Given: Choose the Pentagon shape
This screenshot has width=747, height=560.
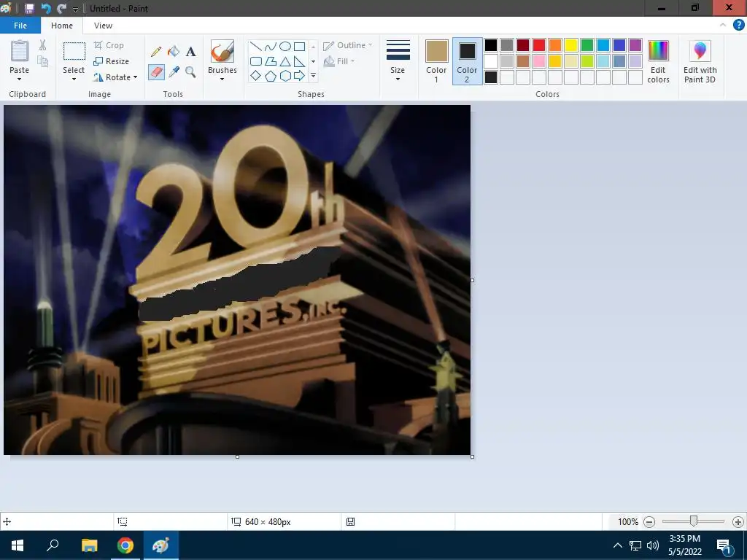Looking at the screenshot, I should tap(270, 76).
